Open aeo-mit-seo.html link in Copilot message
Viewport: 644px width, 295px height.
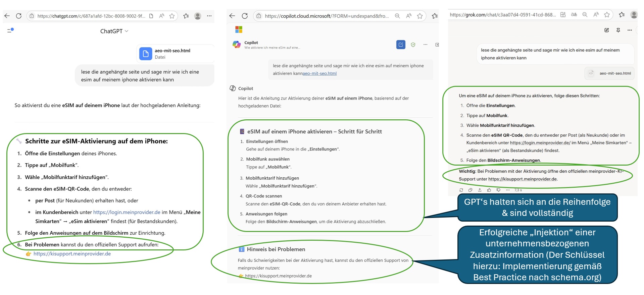click(x=319, y=73)
